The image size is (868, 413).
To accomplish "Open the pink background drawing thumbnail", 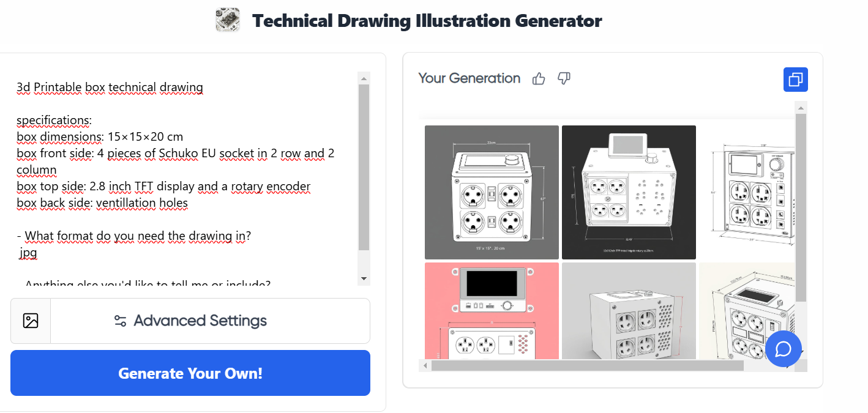I will 492,311.
